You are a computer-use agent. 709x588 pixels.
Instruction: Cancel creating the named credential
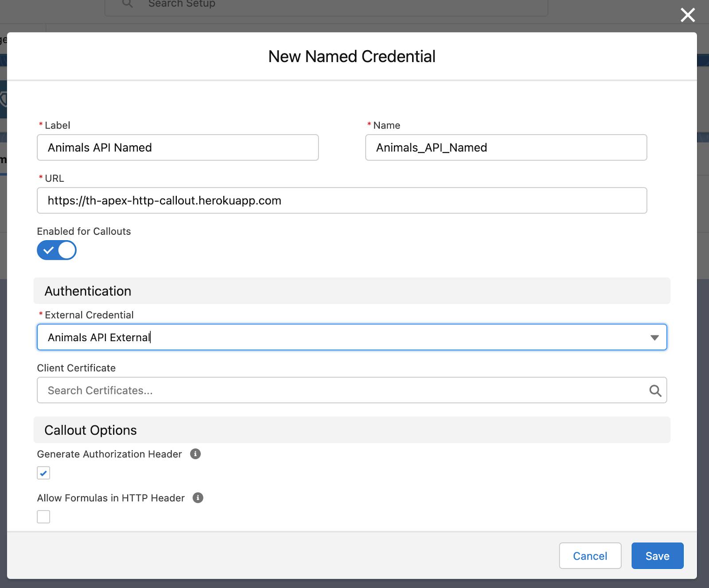click(590, 556)
